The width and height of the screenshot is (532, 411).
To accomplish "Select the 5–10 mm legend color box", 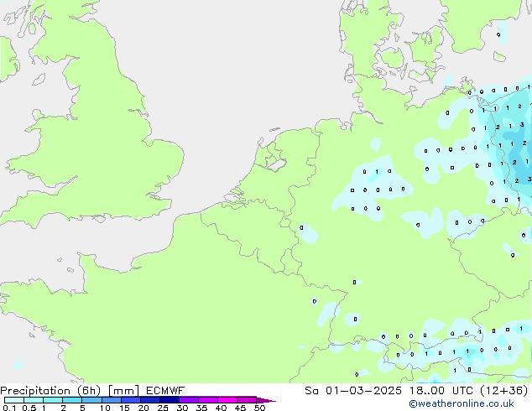I will pos(91,400).
